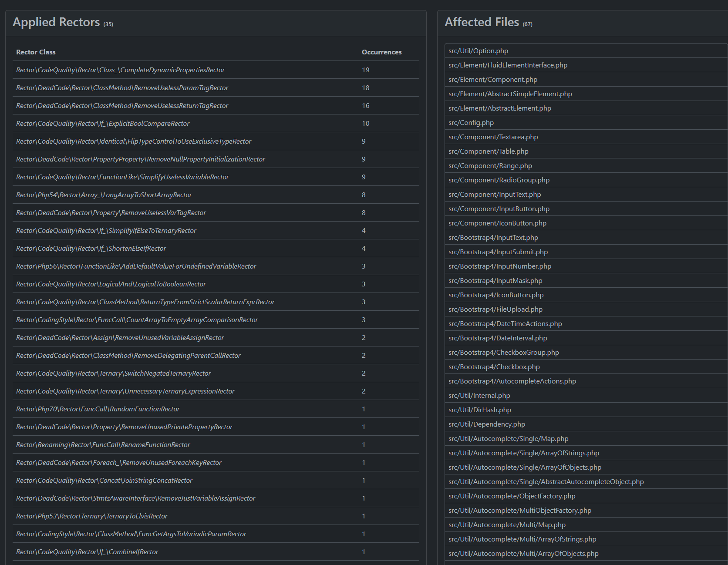Screen dimensions: 728x565
Task: Select the RandomFunctionRector row
Action: (x=216, y=409)
